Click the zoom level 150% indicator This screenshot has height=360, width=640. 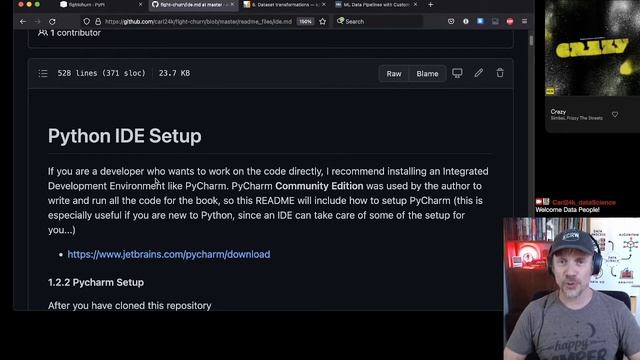305,22
